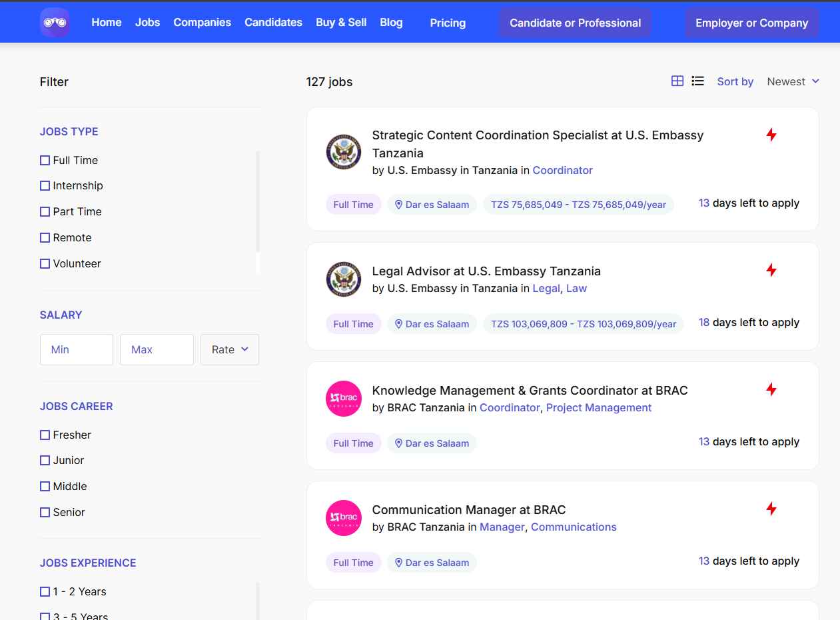Check the Part Time job type filter
Screen dimensions: 840x620
[45, 211]
